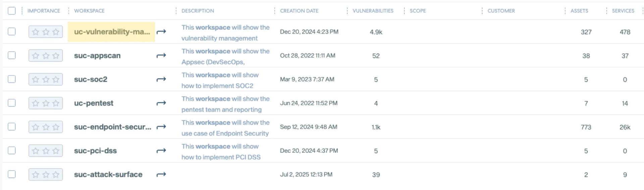Open the uc-vulnerability-ma... workspace name link
Image resolution: width=644 pixels, height=190 pixels.
112,32
